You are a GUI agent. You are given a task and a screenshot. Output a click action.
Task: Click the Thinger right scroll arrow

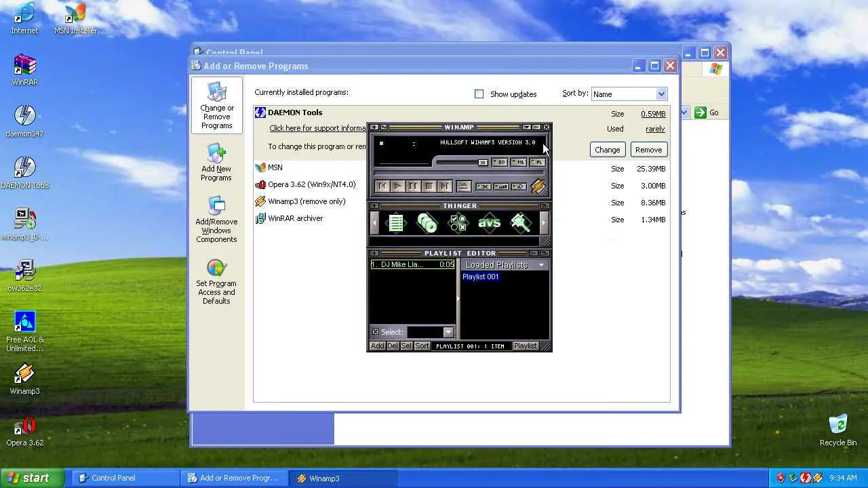543,223
